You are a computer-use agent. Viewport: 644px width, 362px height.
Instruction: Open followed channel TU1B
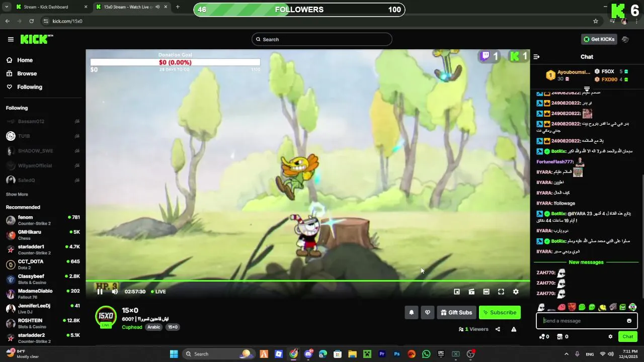(43, 136)
